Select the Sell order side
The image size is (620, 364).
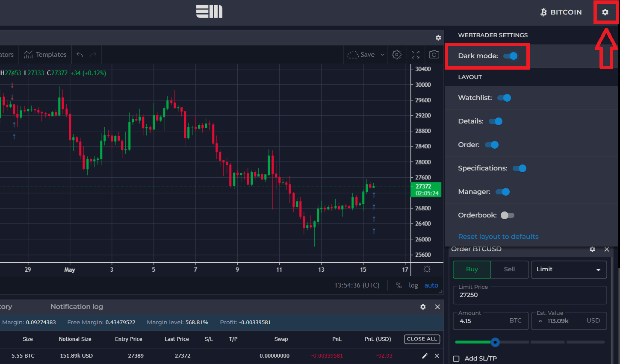509,270
